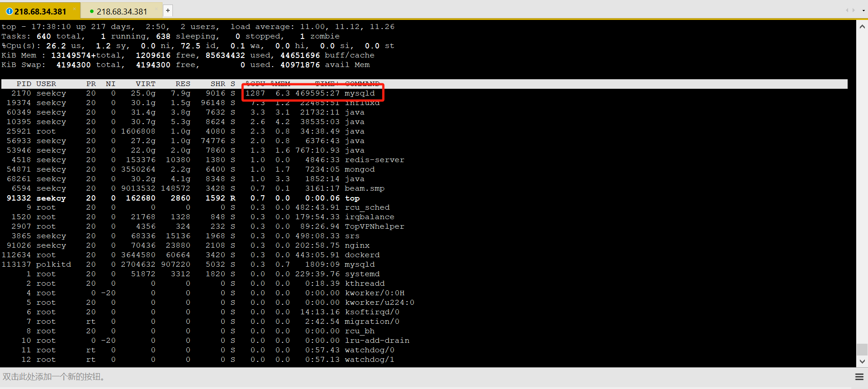Click the 1287 CPU value for mysqld
This screenshot has height=389, width=868.
tap(255, 93)
